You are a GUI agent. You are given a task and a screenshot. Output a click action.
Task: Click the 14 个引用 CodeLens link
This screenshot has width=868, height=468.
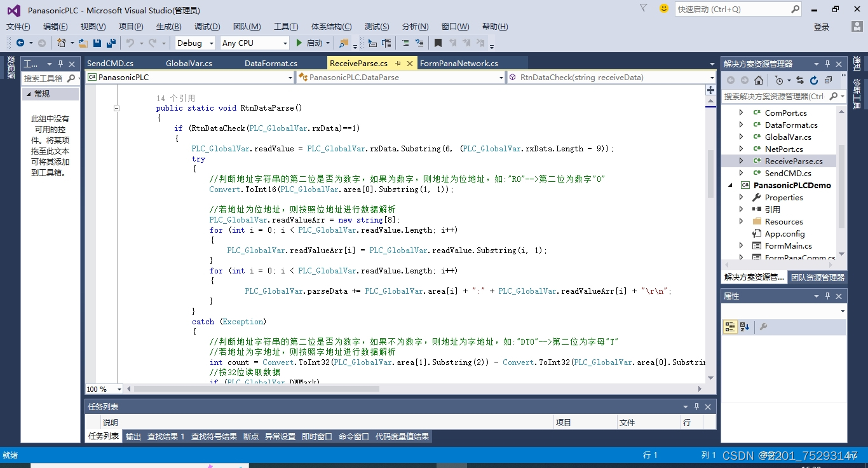pyautogui.click(x=176, y=98)
